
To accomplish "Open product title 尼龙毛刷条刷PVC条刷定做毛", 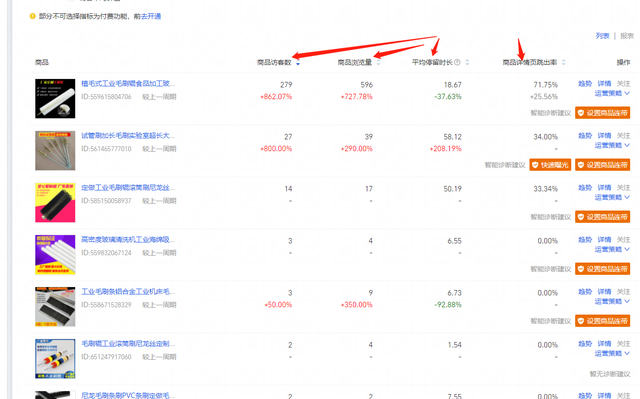I will (128, 395).
